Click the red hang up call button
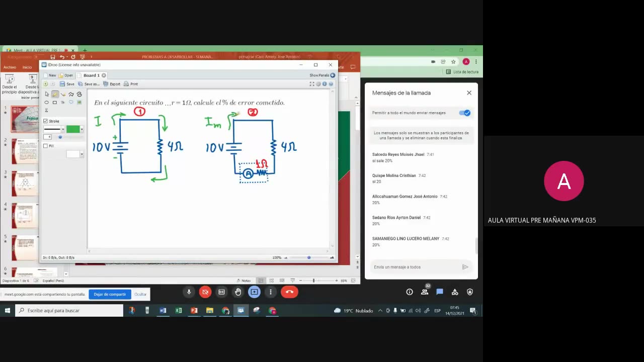644x362 pixels. click(289, 292)
